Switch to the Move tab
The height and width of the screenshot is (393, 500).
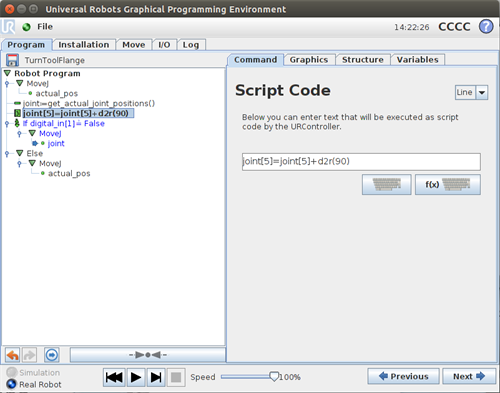[x=134, y=45]
